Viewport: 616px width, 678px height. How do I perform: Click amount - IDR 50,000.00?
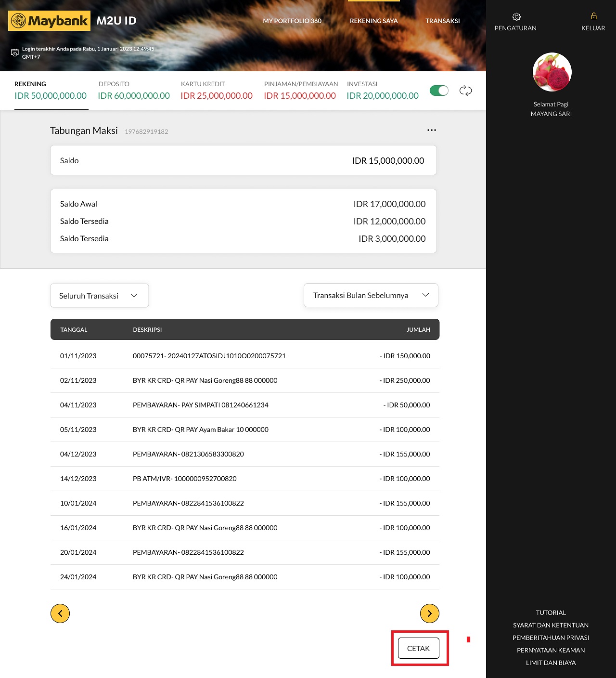407,405
